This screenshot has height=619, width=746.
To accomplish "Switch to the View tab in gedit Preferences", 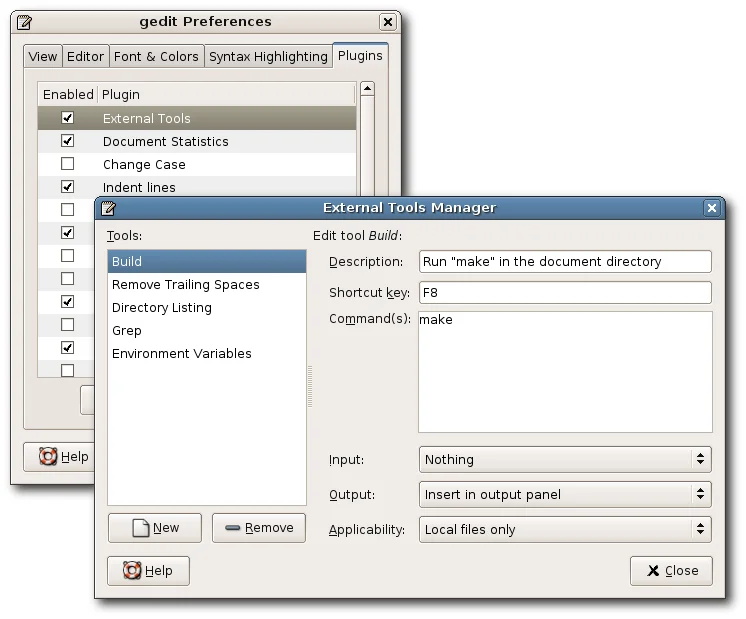I will (x=43, y=57).
